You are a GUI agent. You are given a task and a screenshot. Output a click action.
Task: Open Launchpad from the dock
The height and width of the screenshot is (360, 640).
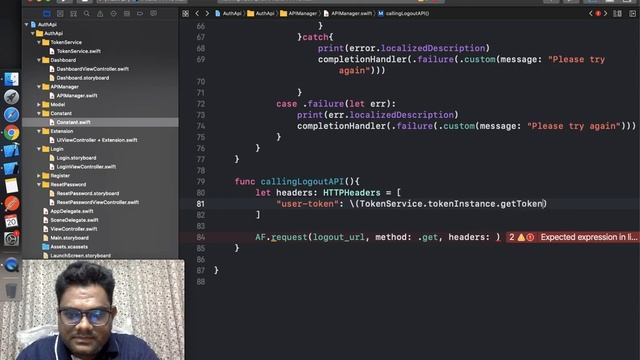11,97
